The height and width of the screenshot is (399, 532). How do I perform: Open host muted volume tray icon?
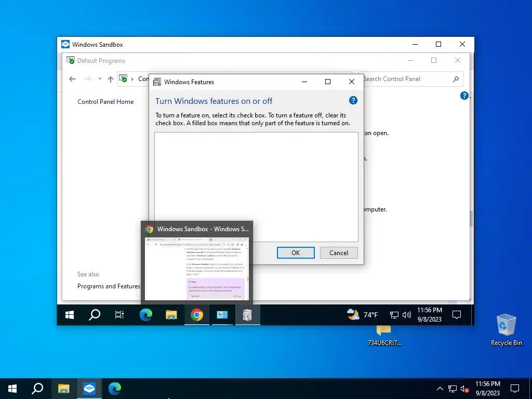click(465, 389)
